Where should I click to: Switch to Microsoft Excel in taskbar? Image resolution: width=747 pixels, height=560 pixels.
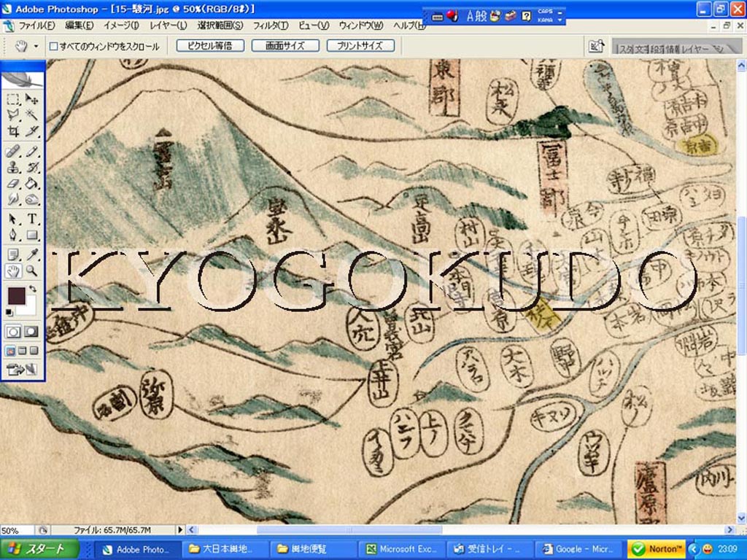pyautogui.click(x=402, y=549)
